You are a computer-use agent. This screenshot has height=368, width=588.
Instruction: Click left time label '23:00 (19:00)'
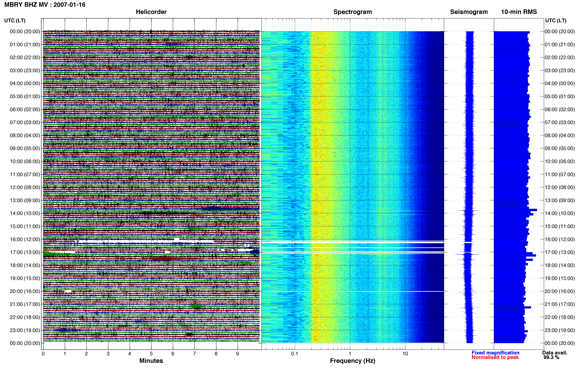point(25,330)
